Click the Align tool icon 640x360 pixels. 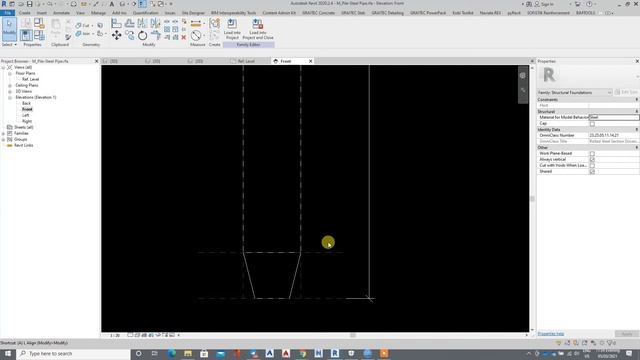116,23
